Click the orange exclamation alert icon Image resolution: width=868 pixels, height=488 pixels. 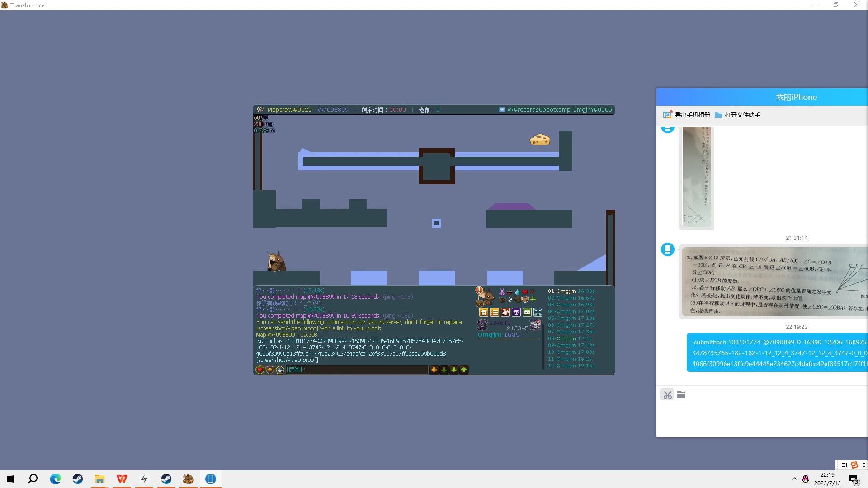[x=479, y=290]
